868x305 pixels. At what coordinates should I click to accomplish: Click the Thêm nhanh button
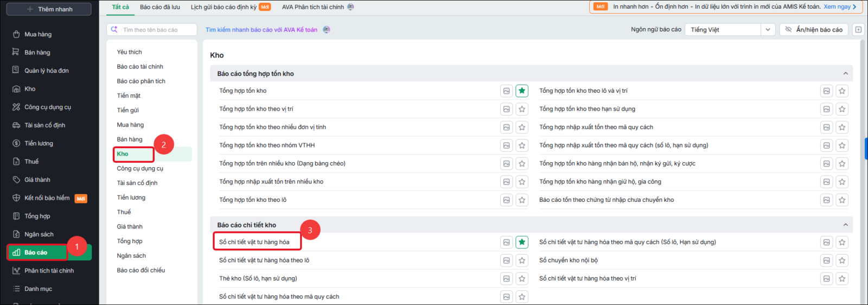[x=48, y=9]
